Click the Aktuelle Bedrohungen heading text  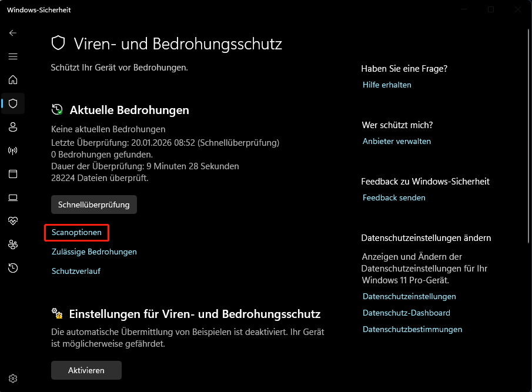pyautogui.click(x=129, y=110)
